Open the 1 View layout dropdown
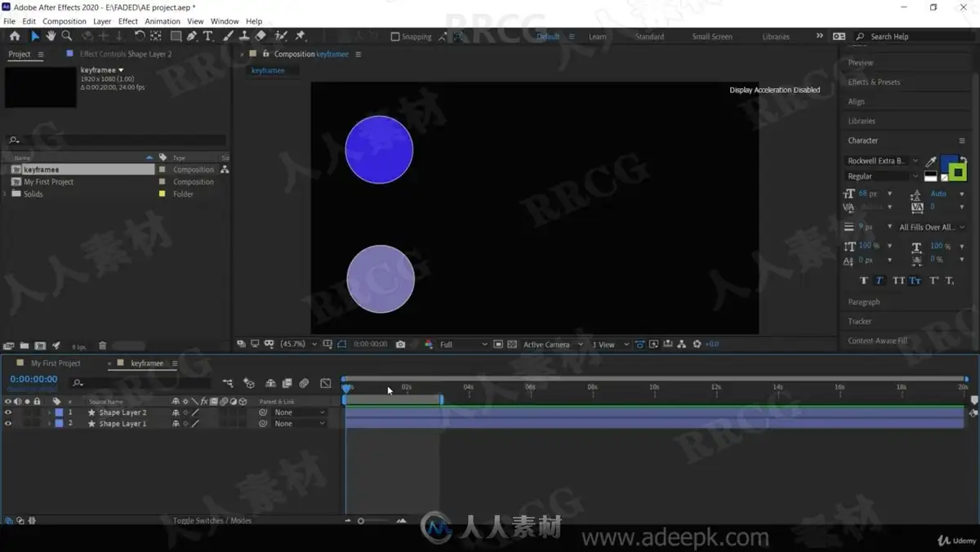This screenshot has width=980, height=552. (611, 345)
